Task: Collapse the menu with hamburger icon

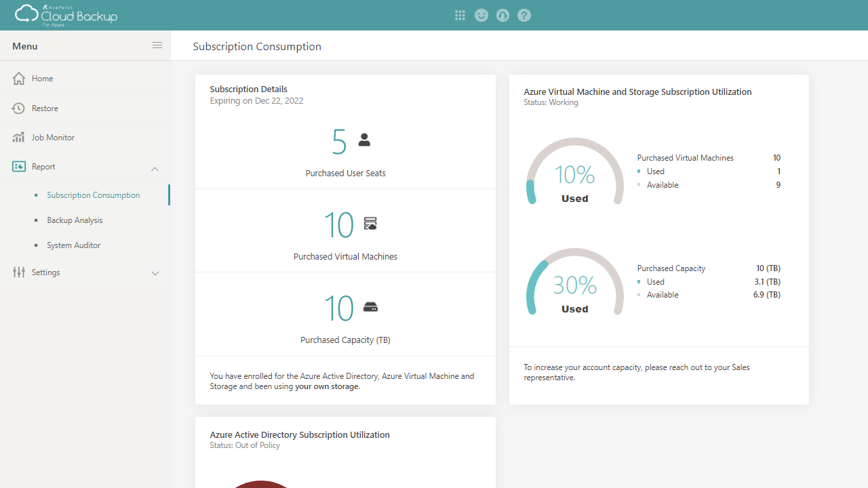Action: [x=157, y=45]
